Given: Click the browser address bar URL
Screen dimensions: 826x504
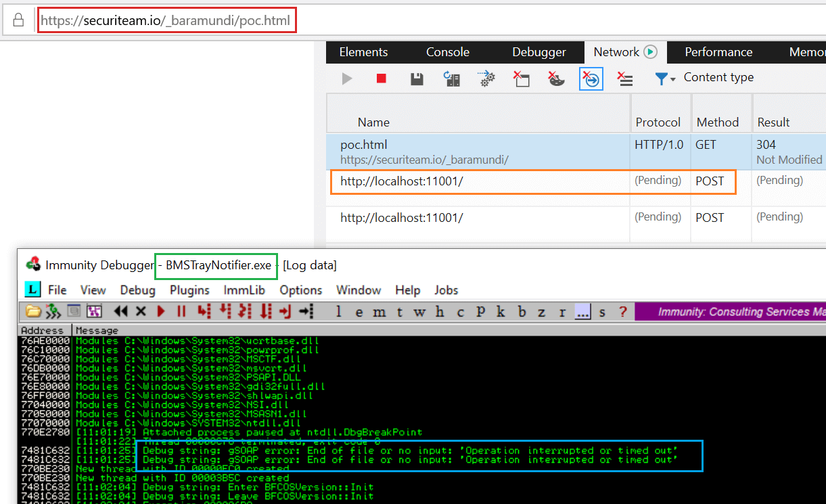Looking at the screenshot, I should click(166, 21).
